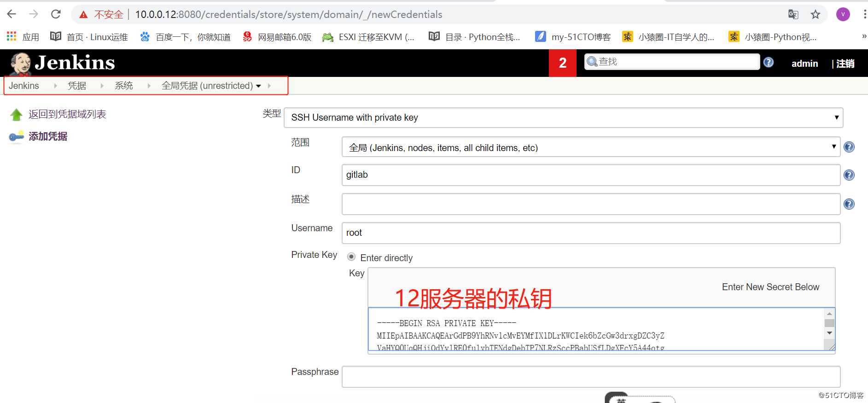Click help icon for 范围
Image resolution: width=868 pixels, height=403 pixels.
point(849,147)
